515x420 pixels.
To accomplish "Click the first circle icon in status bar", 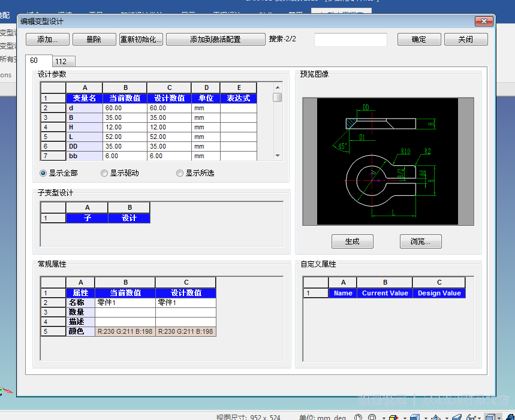I will (x=359, y=418).
